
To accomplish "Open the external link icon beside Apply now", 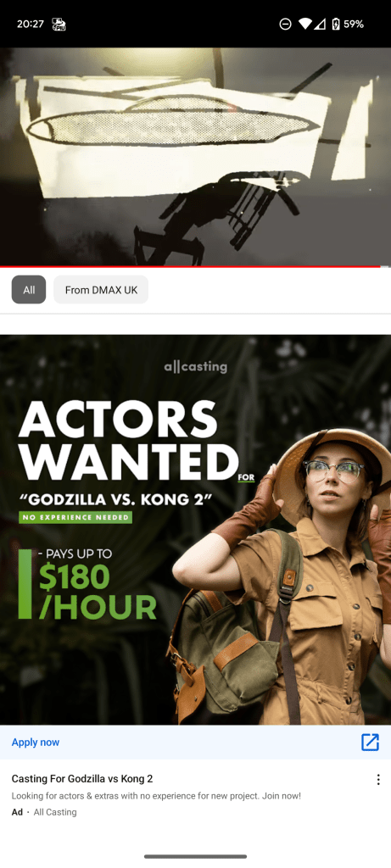I will tap(370, 743).
